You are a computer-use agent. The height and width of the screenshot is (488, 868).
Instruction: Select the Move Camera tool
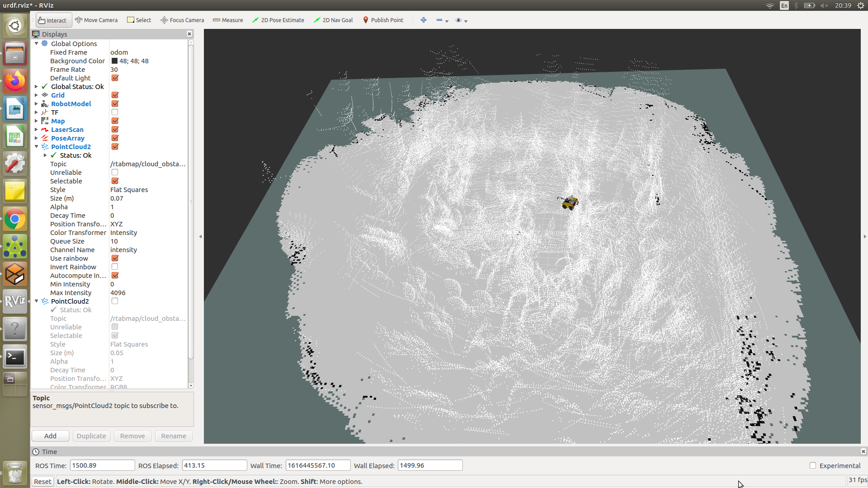(x=96, y=20)
